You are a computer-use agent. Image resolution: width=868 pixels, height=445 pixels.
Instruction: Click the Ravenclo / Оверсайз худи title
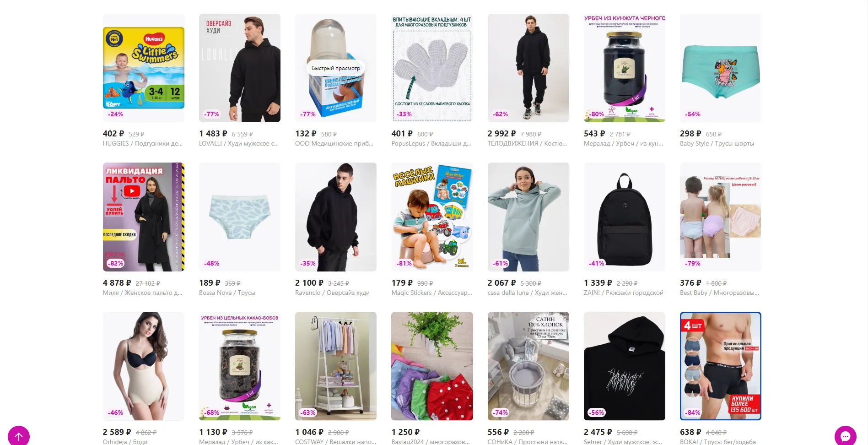click(332, 293)
